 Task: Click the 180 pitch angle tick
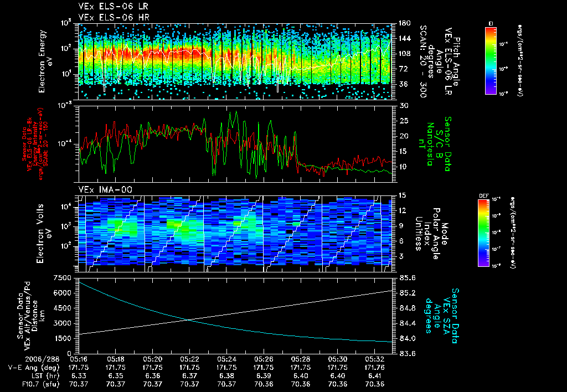point(405,23)
